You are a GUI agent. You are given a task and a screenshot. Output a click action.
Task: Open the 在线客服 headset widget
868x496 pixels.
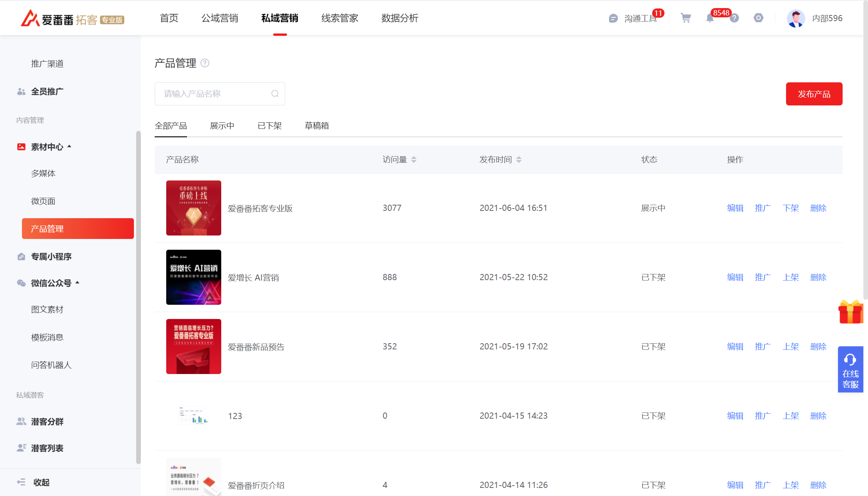pos(850,369)
